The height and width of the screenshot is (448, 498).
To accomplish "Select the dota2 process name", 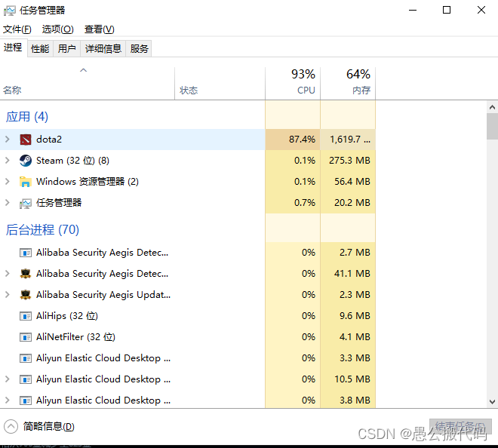I will [x=49, y=140].
